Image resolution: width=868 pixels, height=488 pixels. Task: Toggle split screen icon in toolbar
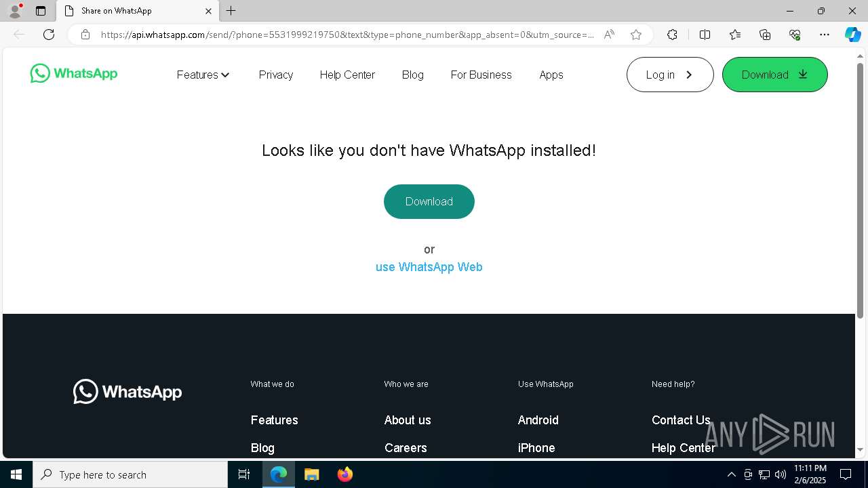coord(705,35)
